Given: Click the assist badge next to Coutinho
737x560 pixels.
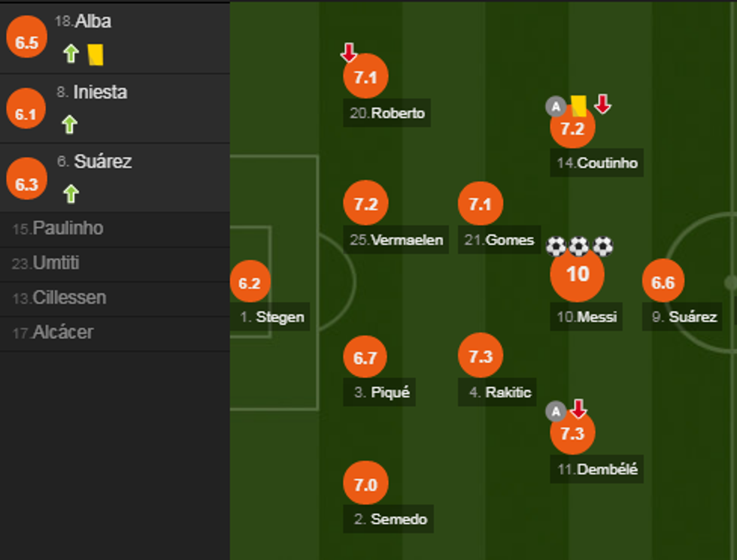Looking at the screenshot, I should click(x=555, y=107).
